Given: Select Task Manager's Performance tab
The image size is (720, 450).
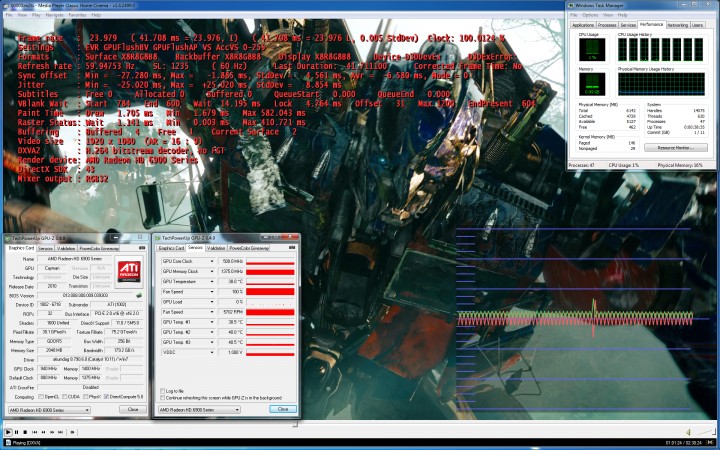Looking at the screenshot, I should (x=652, y=24).
